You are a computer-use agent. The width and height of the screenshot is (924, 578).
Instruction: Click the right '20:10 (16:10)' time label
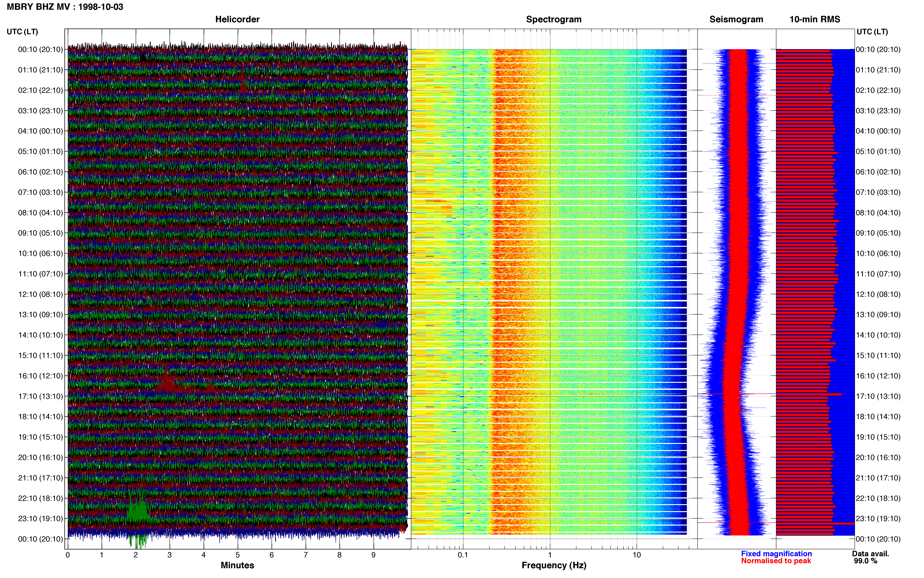click(878, 458)
